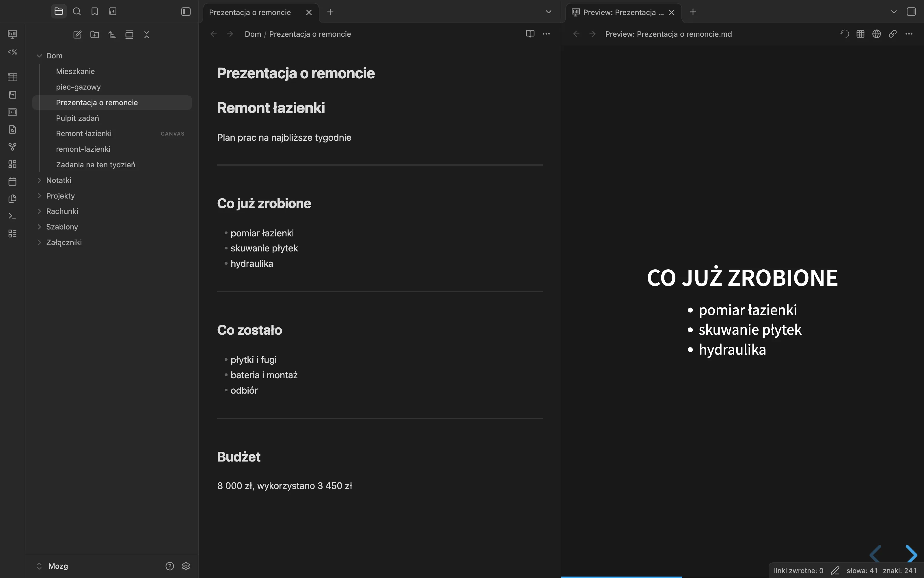Open the help icon near vault name
This screenshot has width=924, height=578.
tap(170, 566)
